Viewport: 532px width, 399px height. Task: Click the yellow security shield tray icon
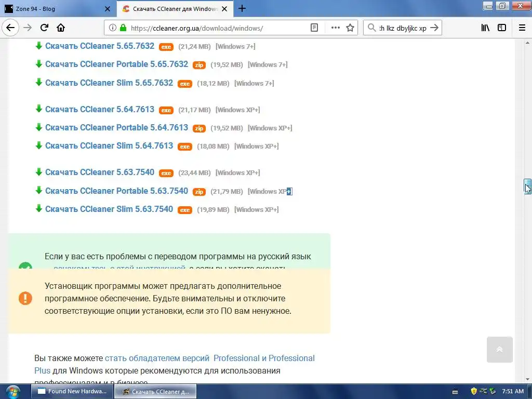click(x=474, y=391)
